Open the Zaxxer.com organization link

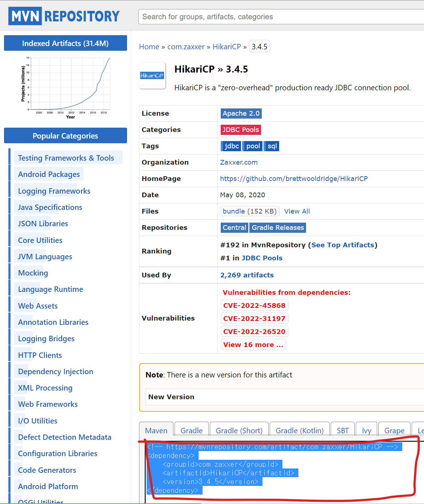coord(239,162)
